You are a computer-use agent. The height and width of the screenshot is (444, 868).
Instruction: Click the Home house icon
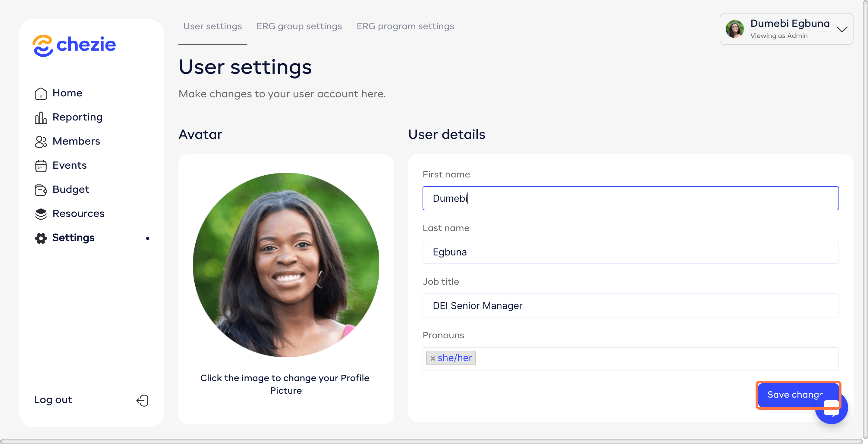tap(41, 93)
